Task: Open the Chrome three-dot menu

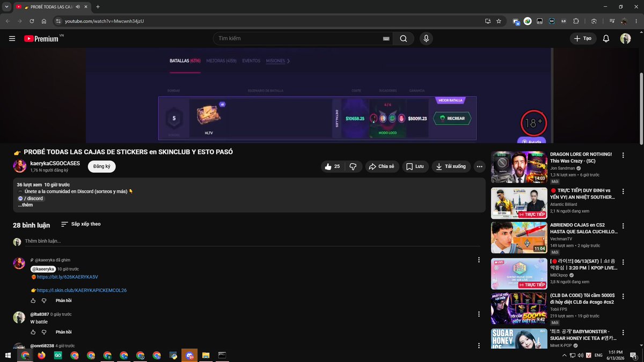Action: (637, 21)
